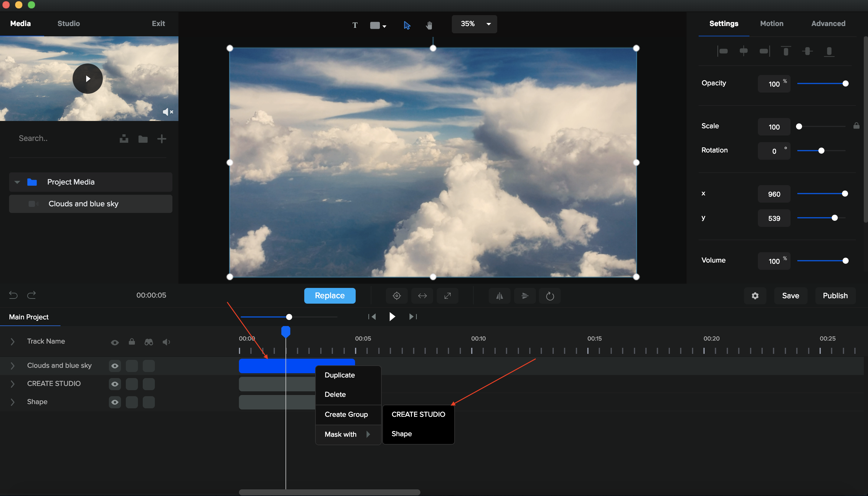The image size is (868, 496).
Task: Click the x position value field
Action: (x=774, y=194)
